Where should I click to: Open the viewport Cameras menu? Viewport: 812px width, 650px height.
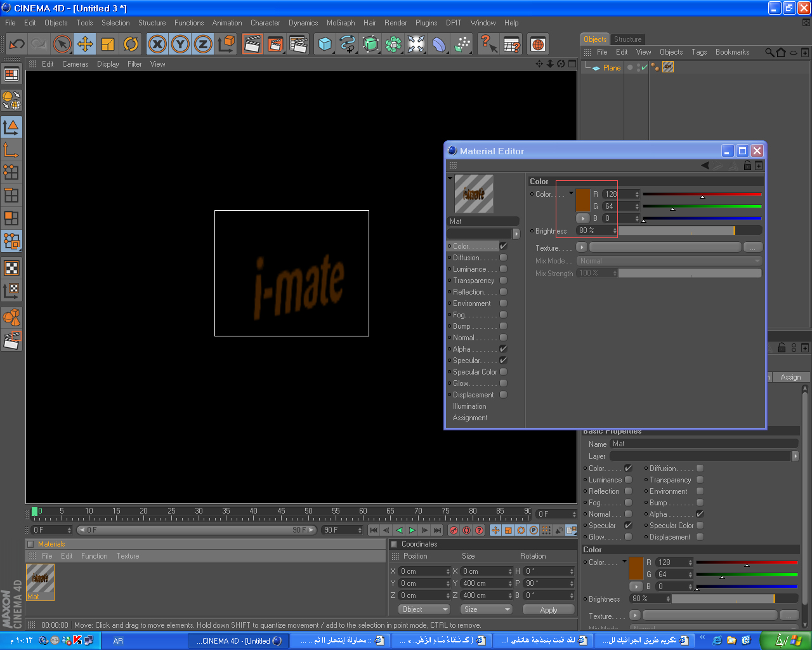pyautogui.click(x=75, y=64)
